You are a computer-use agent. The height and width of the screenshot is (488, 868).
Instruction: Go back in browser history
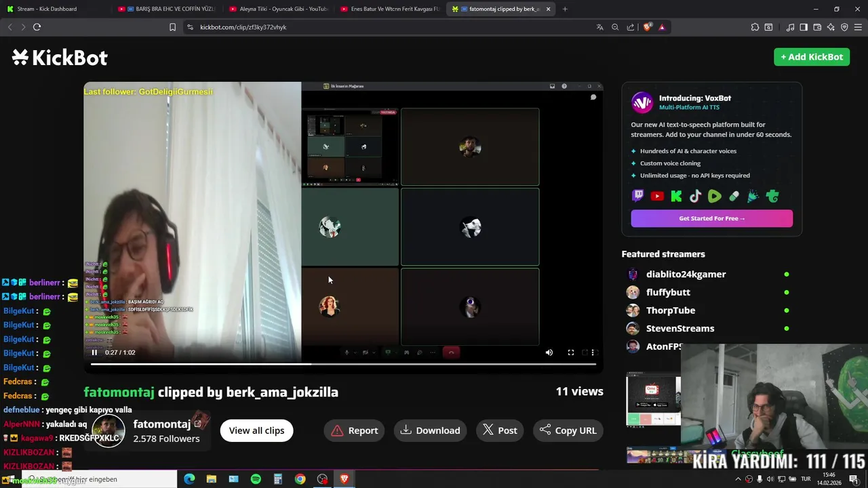click(x=9, y=27)
